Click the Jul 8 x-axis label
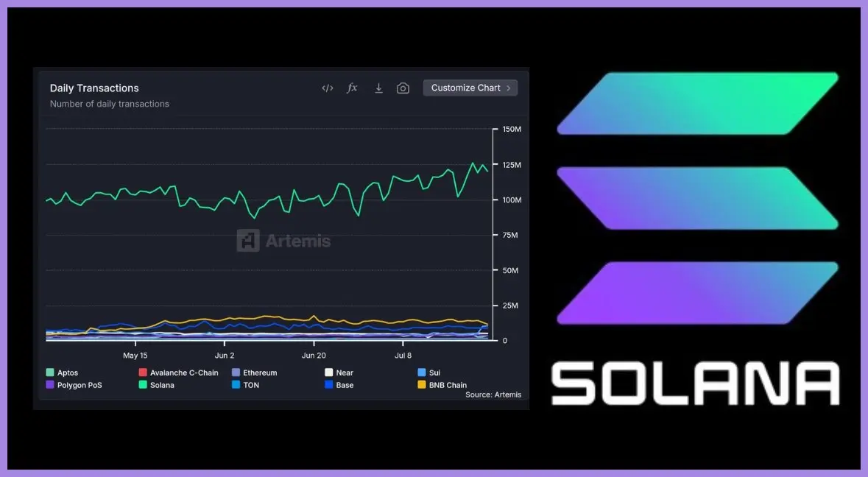 coord(403,356)
